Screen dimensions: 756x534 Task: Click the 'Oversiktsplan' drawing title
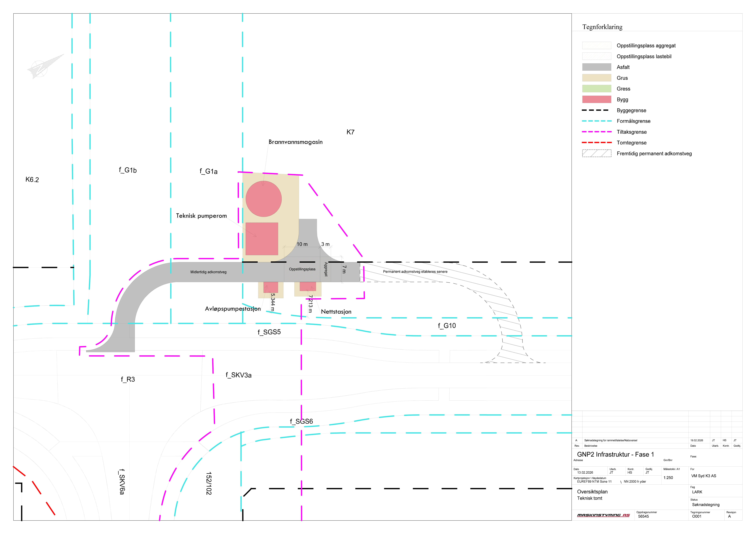pos(592,492)
